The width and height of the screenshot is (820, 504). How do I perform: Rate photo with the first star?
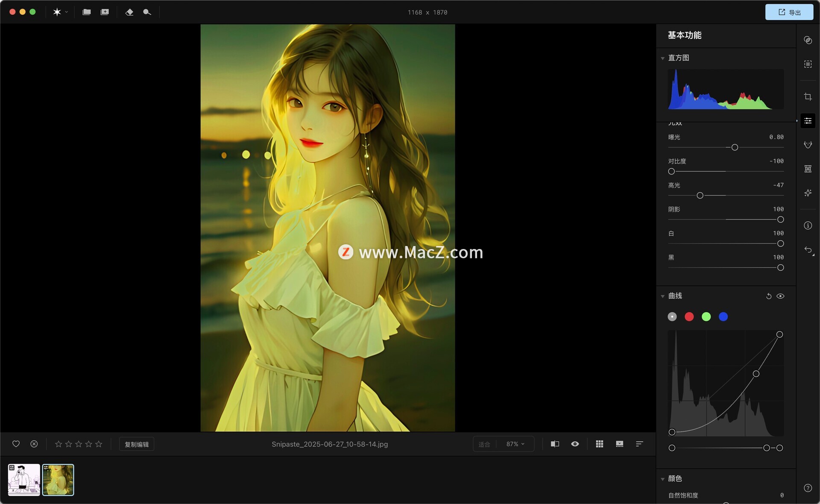click(x=59, y=444)
